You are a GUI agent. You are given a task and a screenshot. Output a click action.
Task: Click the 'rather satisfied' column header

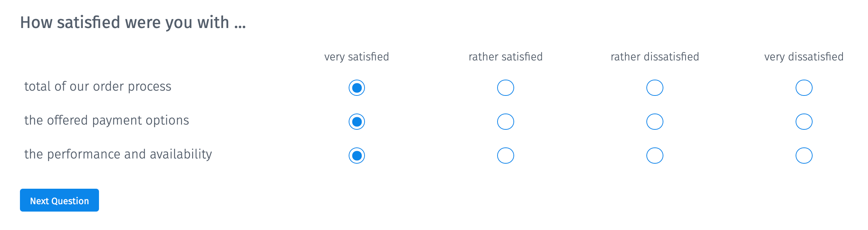(x=506, y=57)
